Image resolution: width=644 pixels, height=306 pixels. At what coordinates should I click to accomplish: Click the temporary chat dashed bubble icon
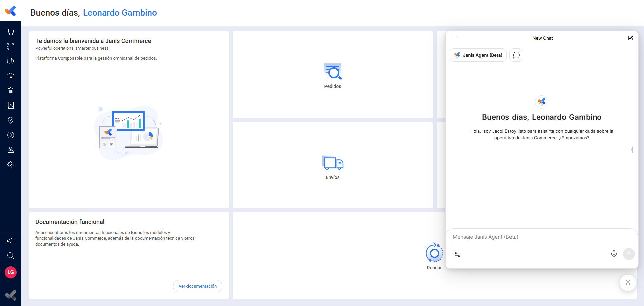click(516, 55)
